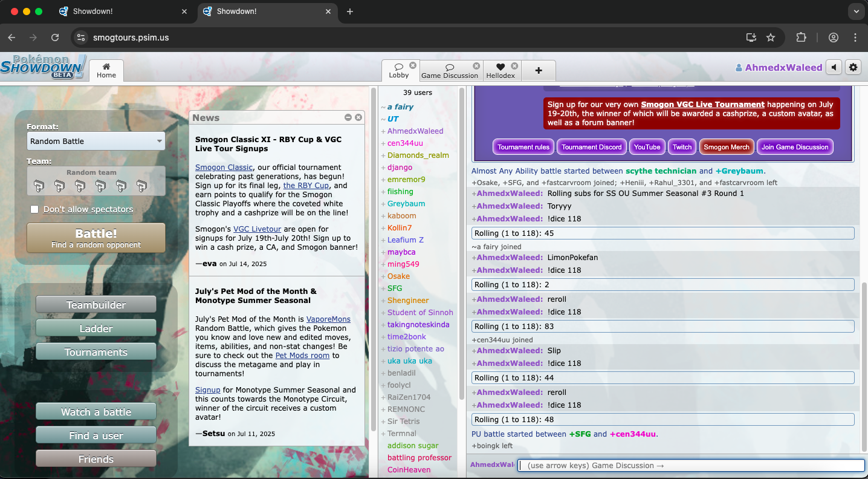Click Tournament rules button
This screenshot has height=479, width=868.
pos(523,147)
